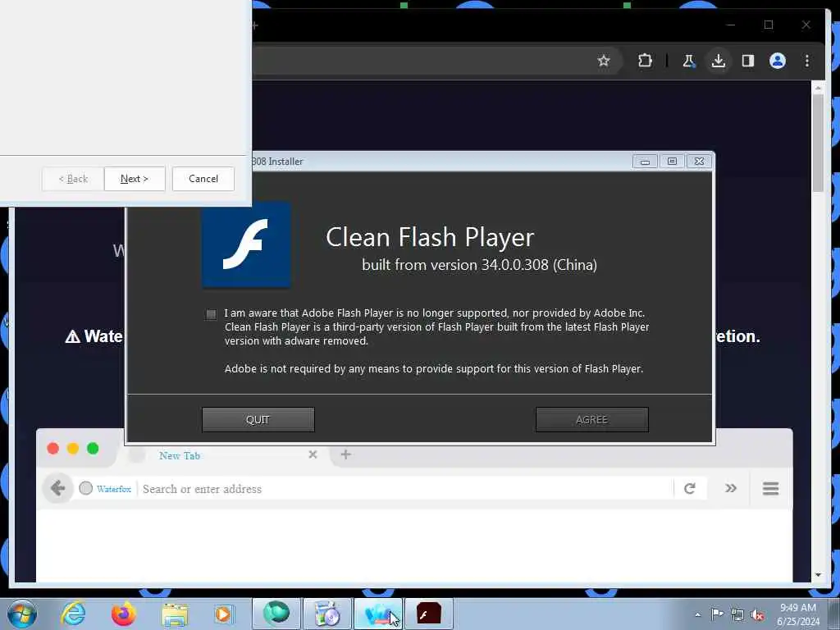Close the Flash installer window
The width and height of the screenshot is (840, 630).
click(699, 162)
